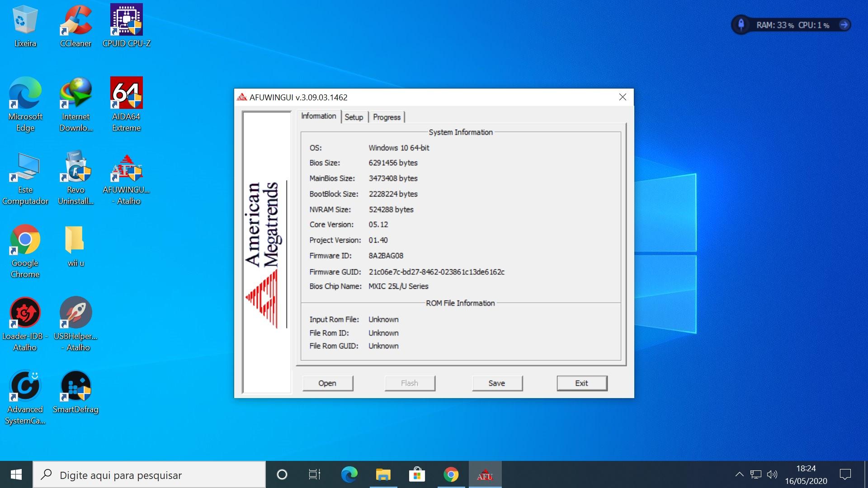Click the rocket boost icon in RAM widget
The height and width of the screenshot is (488, 868).
pos(741,24)
